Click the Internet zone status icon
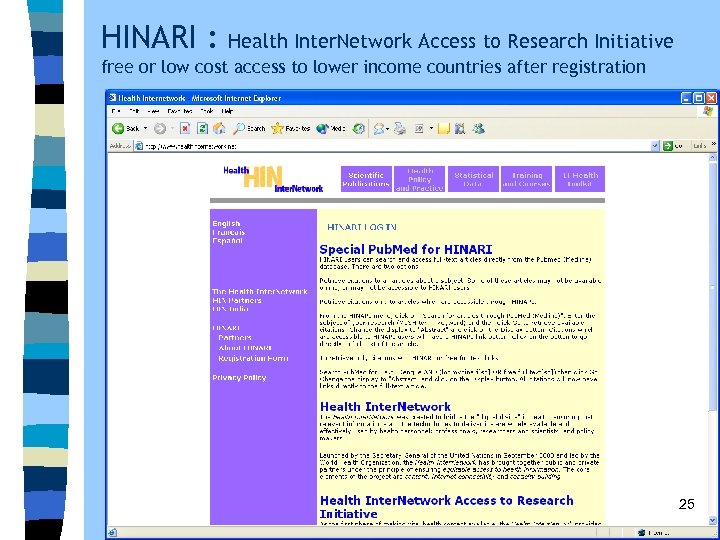The image size is (720, 540). pos(641,533)
